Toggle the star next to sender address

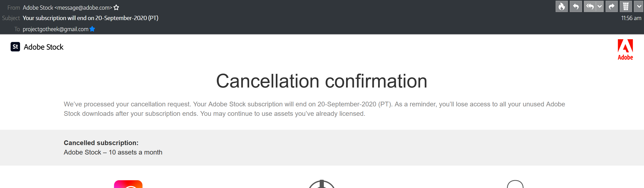pos(116,8)
